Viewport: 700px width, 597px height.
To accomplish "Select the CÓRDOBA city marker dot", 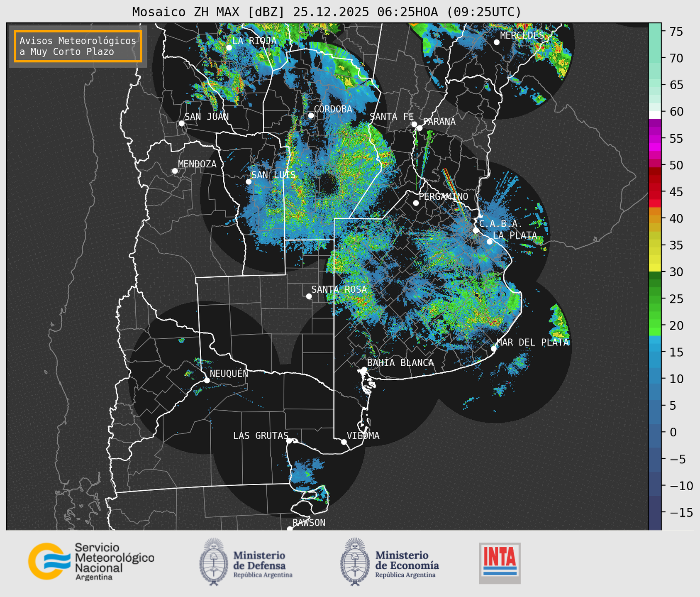I will coord(311,115).
